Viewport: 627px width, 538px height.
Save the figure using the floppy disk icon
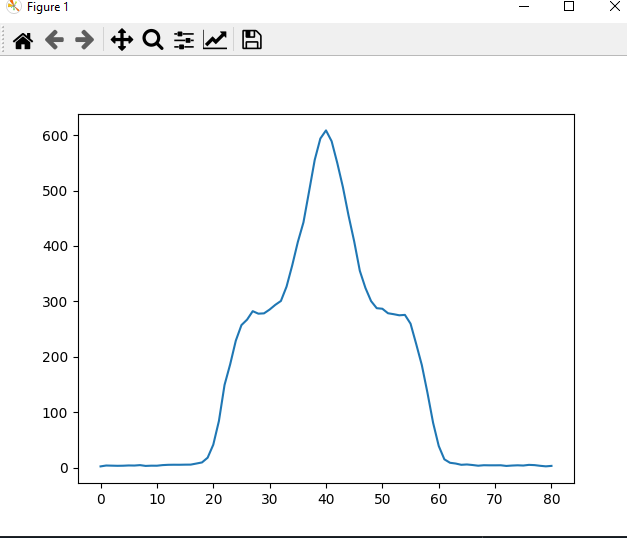point(252,40)
